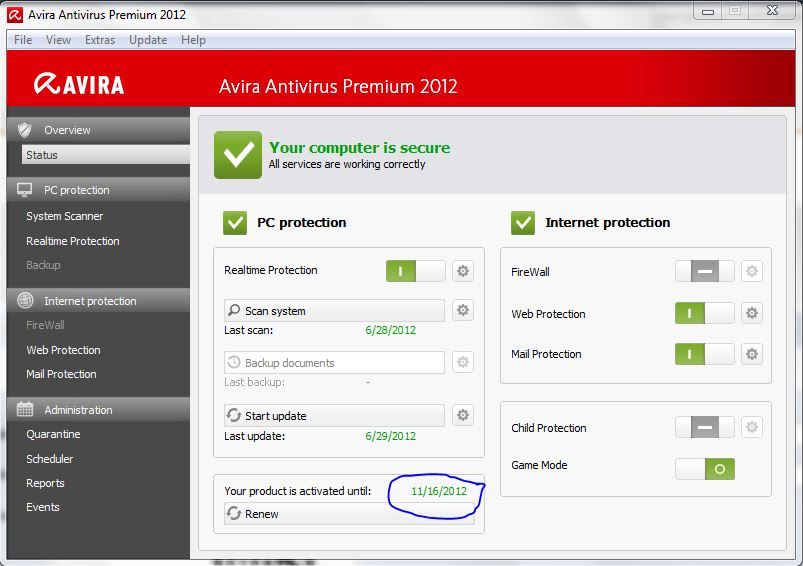Open the Help menu

point(193,40)
